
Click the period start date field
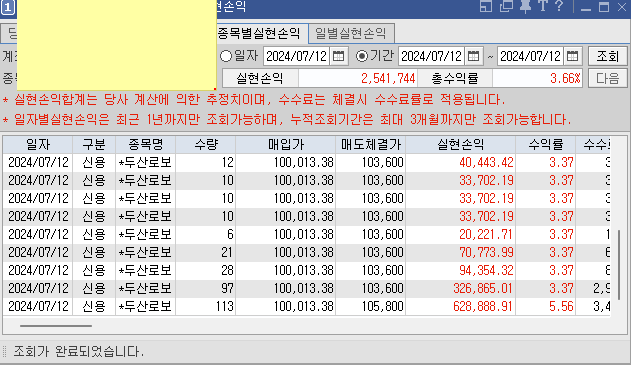pyautogui.click(x=432, y=56)
